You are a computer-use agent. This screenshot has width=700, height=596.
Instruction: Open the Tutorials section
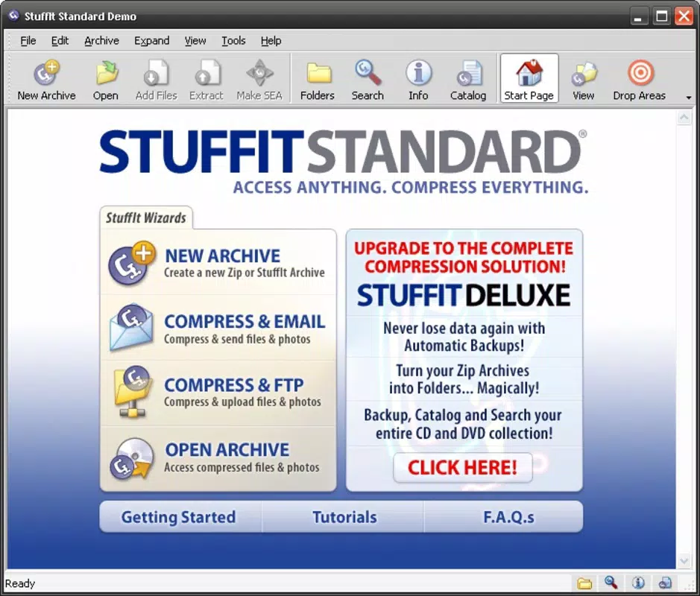click(x=344, y=517)
